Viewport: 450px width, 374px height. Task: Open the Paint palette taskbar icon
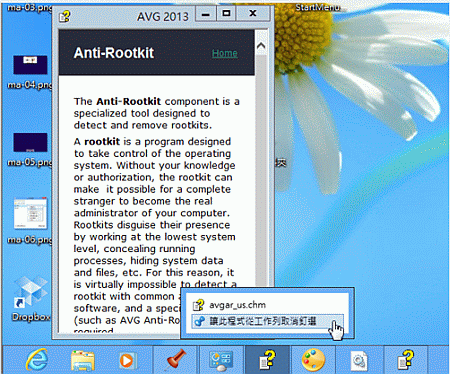click(313, 360)
